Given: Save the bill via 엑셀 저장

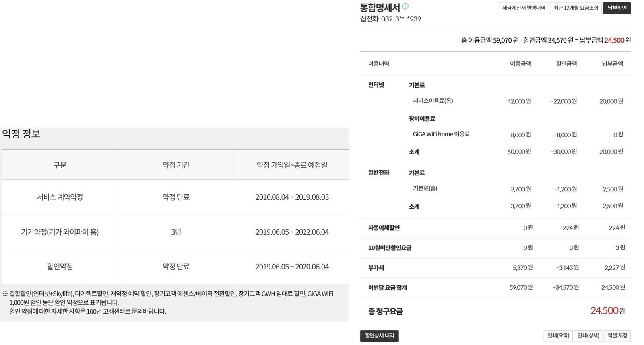Looking at the screenshot, I should [617, 336].
